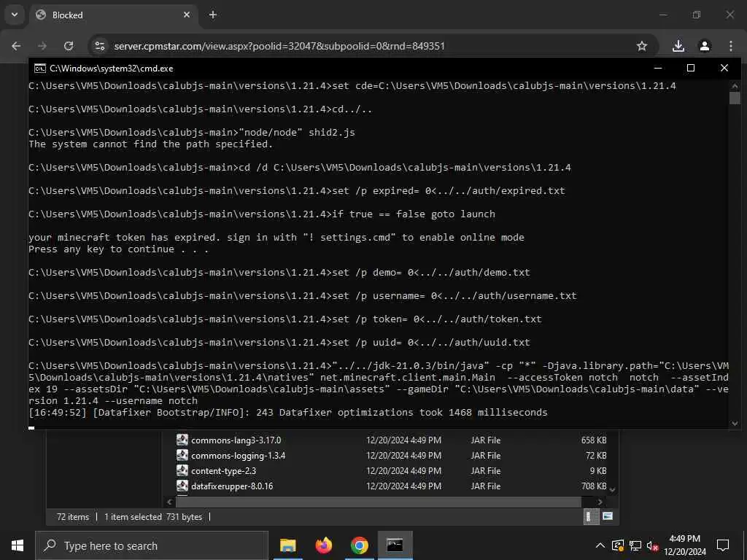Minimize the Chrome window
The image size is (747, 560).
(x=662, y=15)
